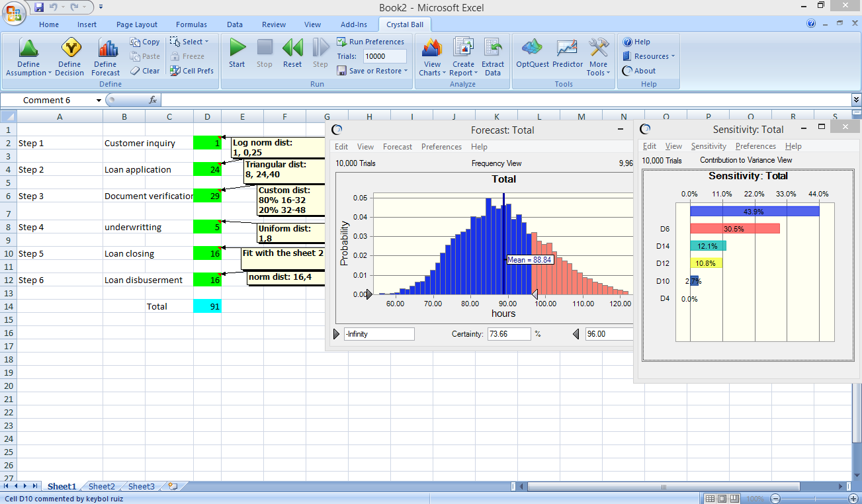Open Preferences menu in Forecast window
The width and height of the screenshot is (862, 504).
[x=441, y=147]
